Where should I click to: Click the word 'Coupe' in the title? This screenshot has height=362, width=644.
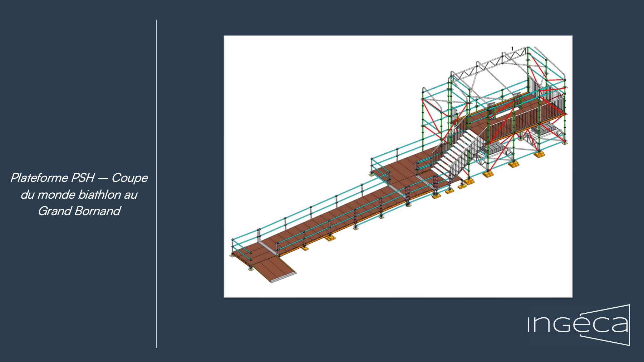129,178
